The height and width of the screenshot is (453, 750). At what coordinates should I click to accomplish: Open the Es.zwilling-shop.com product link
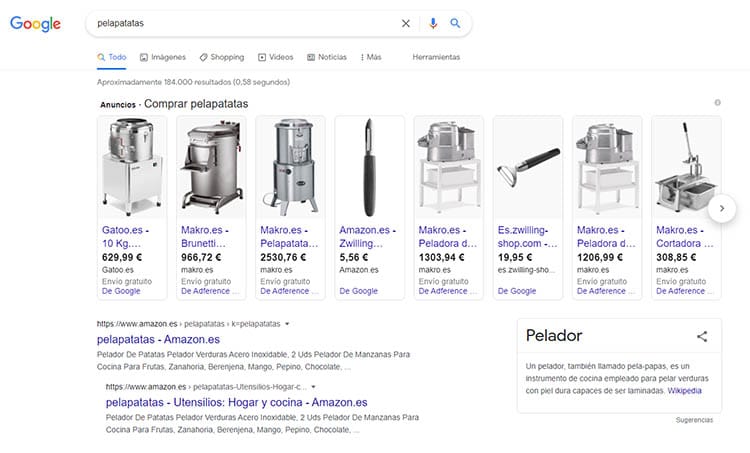[527, 237]
